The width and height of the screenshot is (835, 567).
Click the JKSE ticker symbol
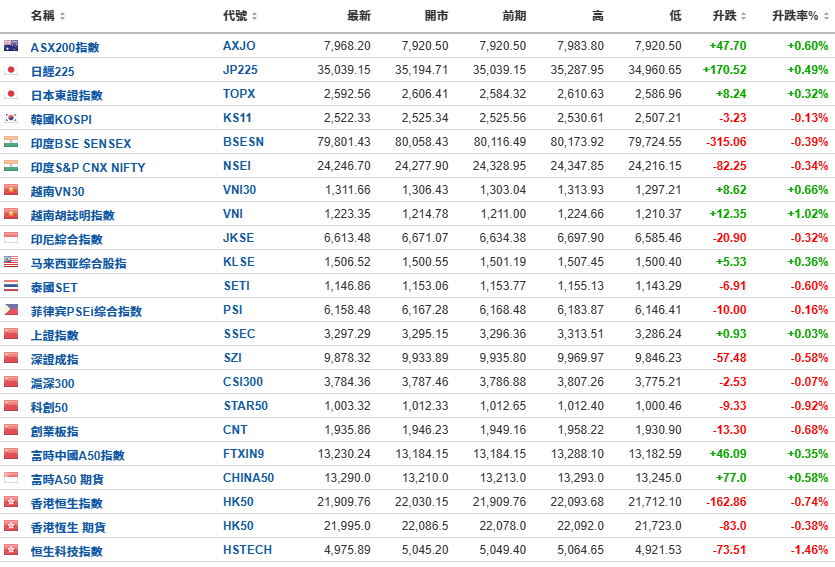coord(239,237)
